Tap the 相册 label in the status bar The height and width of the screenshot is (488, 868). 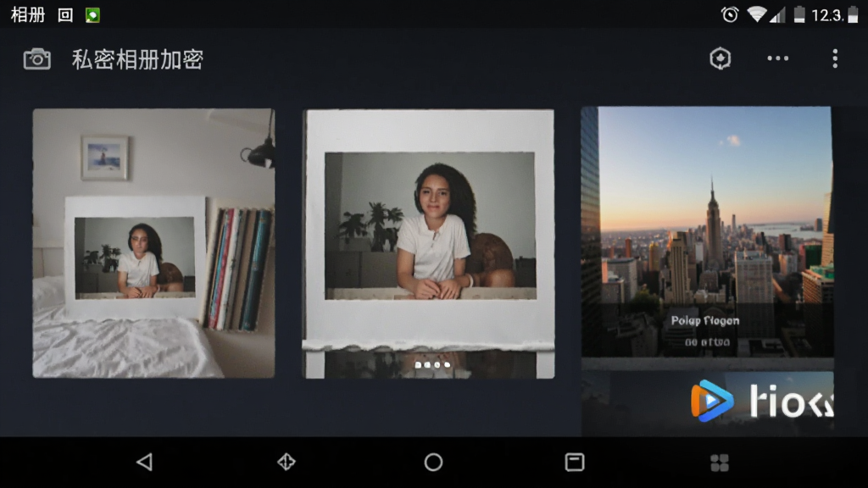pos(28,15)
